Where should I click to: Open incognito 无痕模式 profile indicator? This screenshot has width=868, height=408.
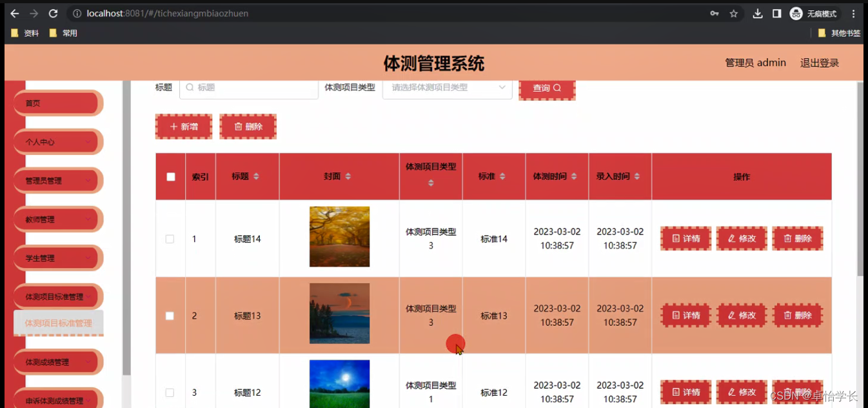coord(814,14)
